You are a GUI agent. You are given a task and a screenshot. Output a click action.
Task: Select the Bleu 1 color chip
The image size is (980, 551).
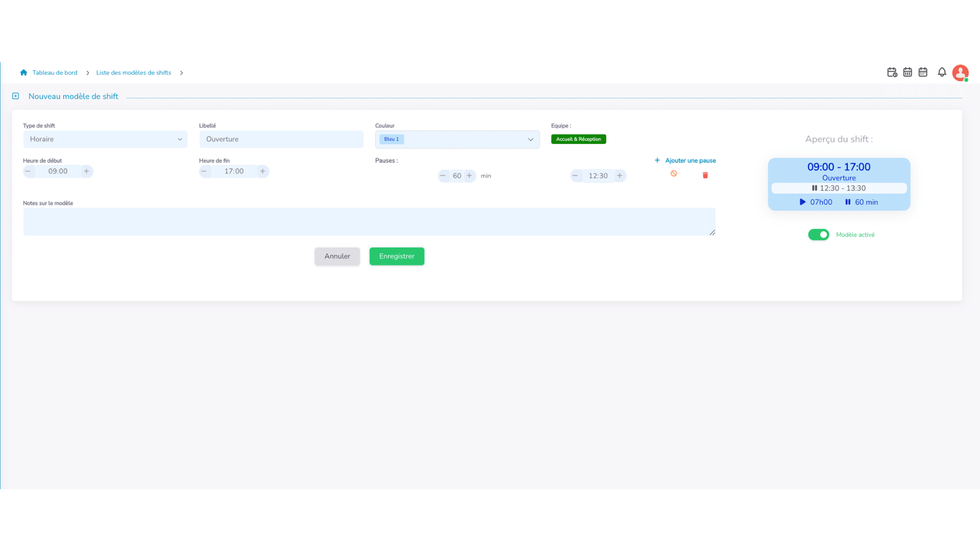(391, 139)
